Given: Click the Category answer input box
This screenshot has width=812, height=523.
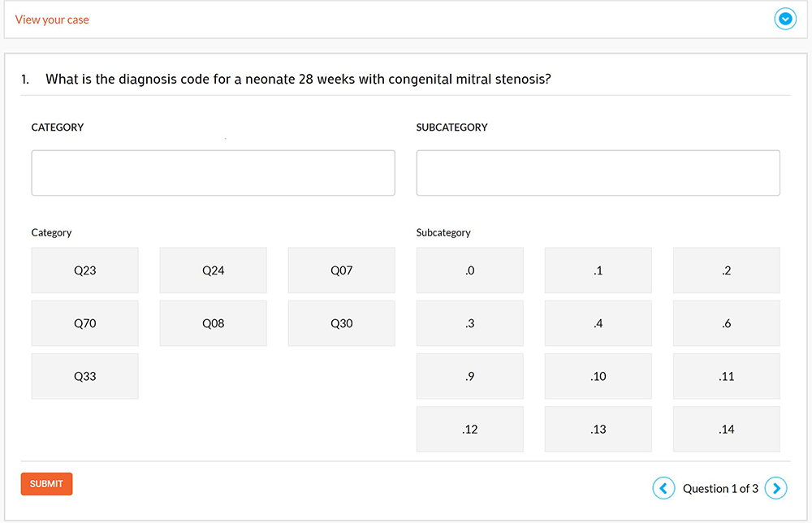Looking at the screenshot, I should coord(213,173).
